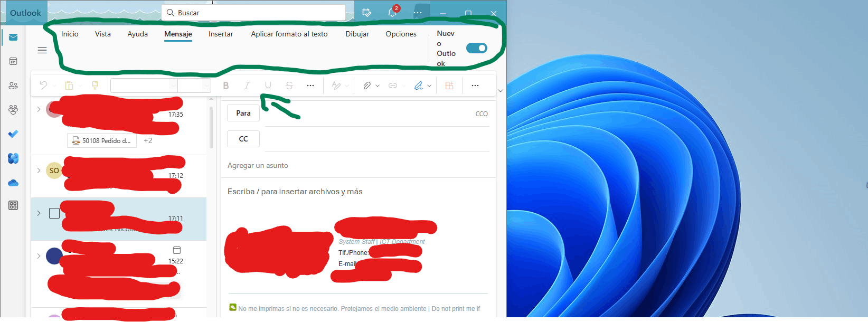
Task: Expand the Undo dropdown arrow
Action: pos(55,86)
